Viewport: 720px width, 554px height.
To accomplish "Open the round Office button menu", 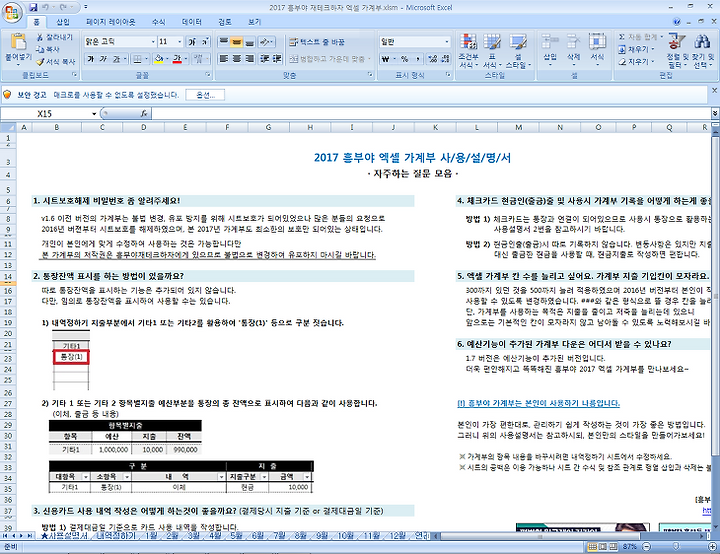I will (12, 13).
